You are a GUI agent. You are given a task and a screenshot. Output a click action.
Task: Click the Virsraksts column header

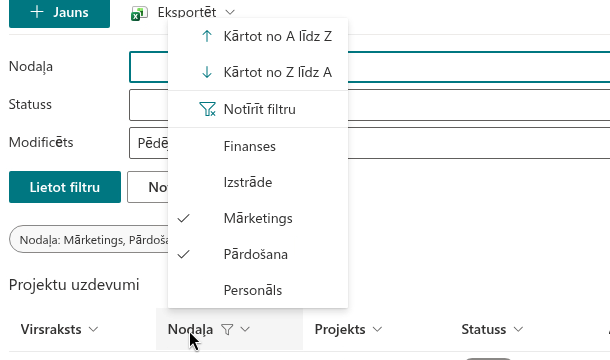pos(51,330)
